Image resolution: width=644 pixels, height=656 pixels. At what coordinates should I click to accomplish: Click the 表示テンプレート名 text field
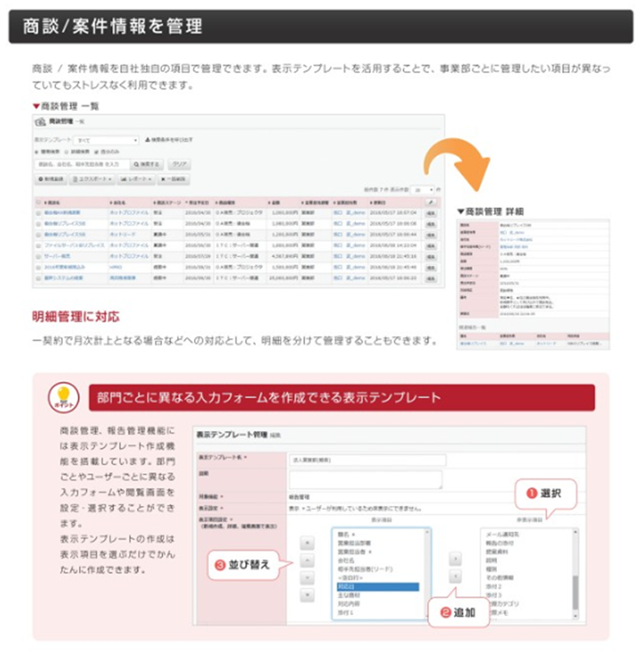pyautogui.click(x=365, y=459)
